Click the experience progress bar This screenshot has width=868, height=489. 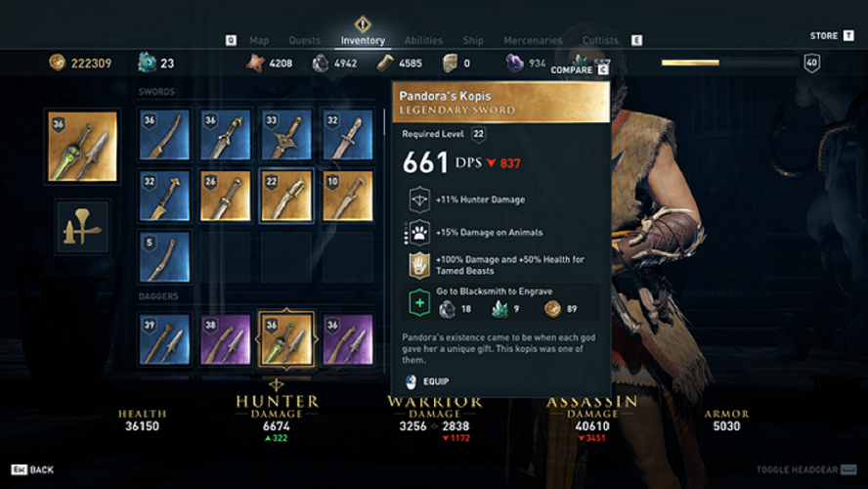[x=729, y=63]
